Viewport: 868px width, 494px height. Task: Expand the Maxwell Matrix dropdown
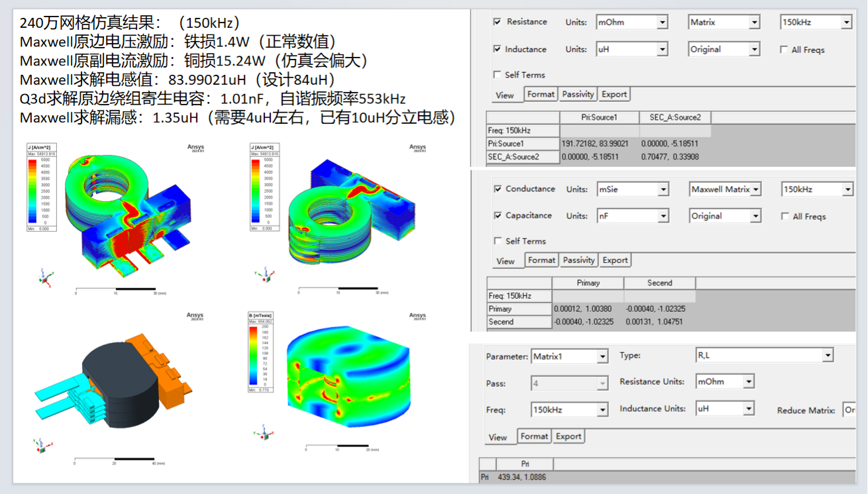point(725,189)
